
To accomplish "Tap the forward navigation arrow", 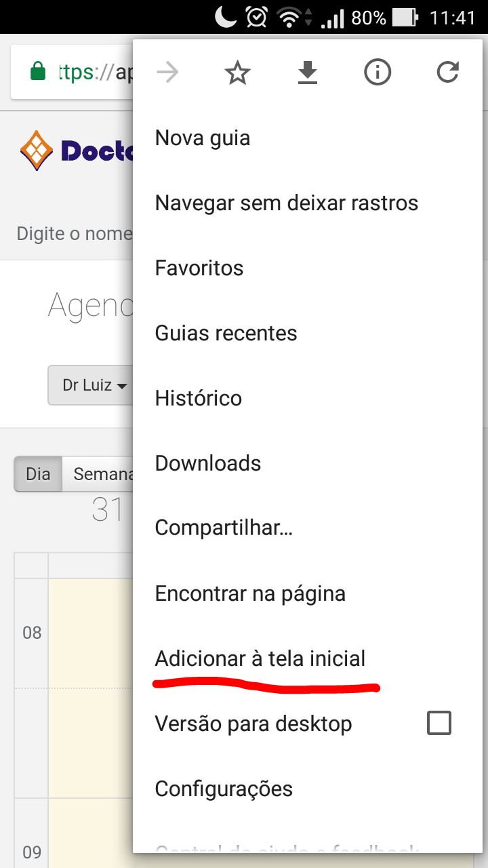I will click(x=167, y=72).
